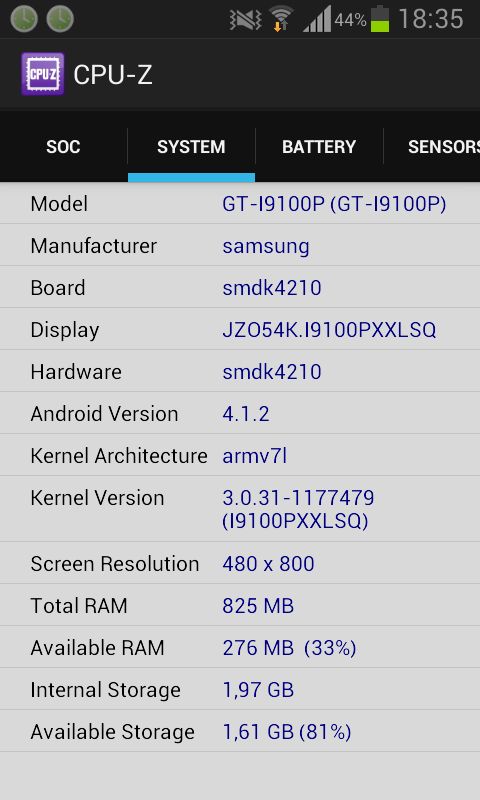Screen dimensions: 480x800
Task: Tap the cellular signal bars icon
Action: [x=317, y=19]
